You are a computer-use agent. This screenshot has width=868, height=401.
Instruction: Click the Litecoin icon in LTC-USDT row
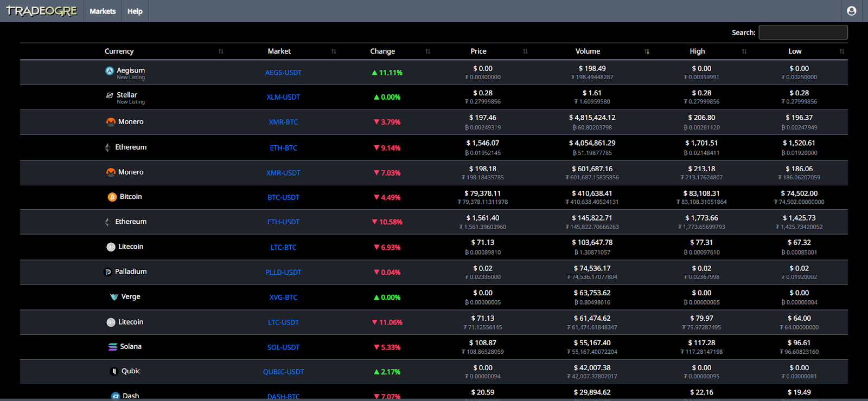coord(111,322)
